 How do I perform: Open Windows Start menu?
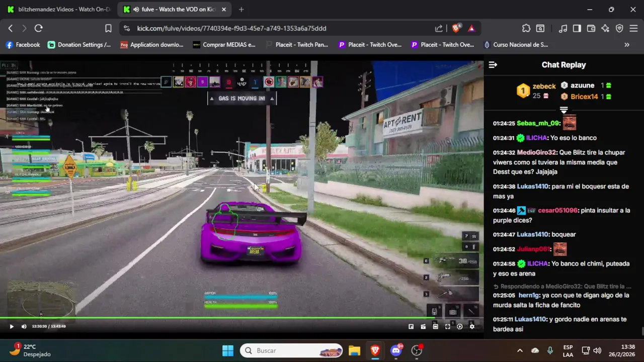(228, 350)
